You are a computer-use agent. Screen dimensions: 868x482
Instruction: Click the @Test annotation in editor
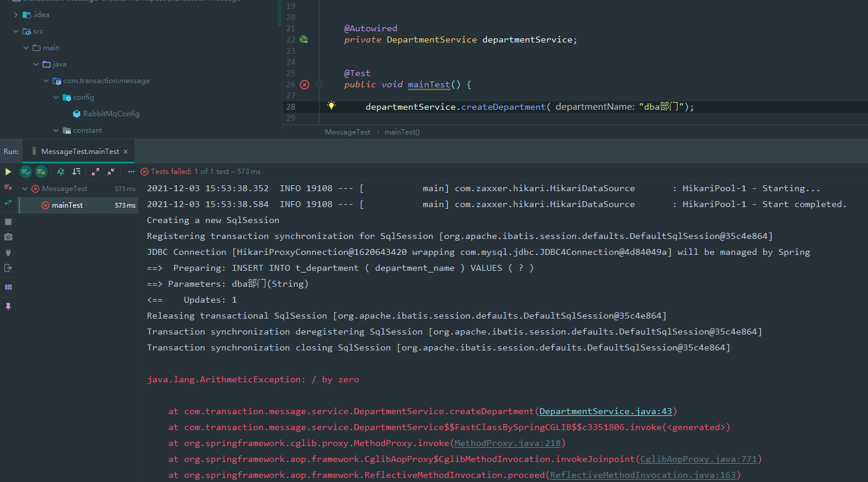click(x=357, y=73)
